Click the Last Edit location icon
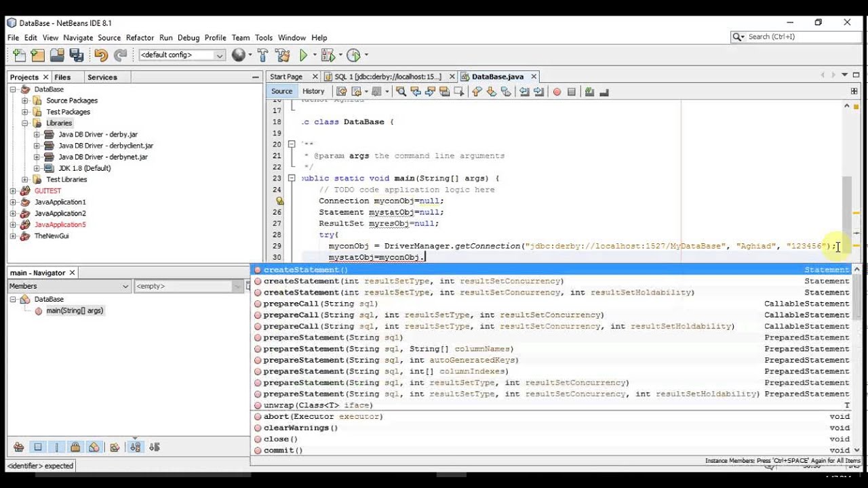This screenshot has width=868, height=488. click(342, 91)
